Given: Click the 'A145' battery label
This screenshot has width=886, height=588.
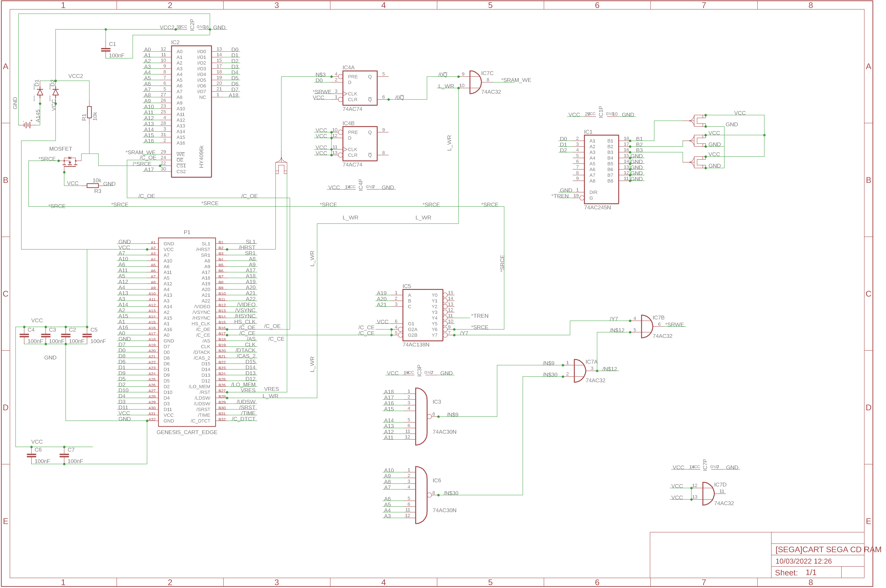Looking at the screenshot, I should (38, 116).
